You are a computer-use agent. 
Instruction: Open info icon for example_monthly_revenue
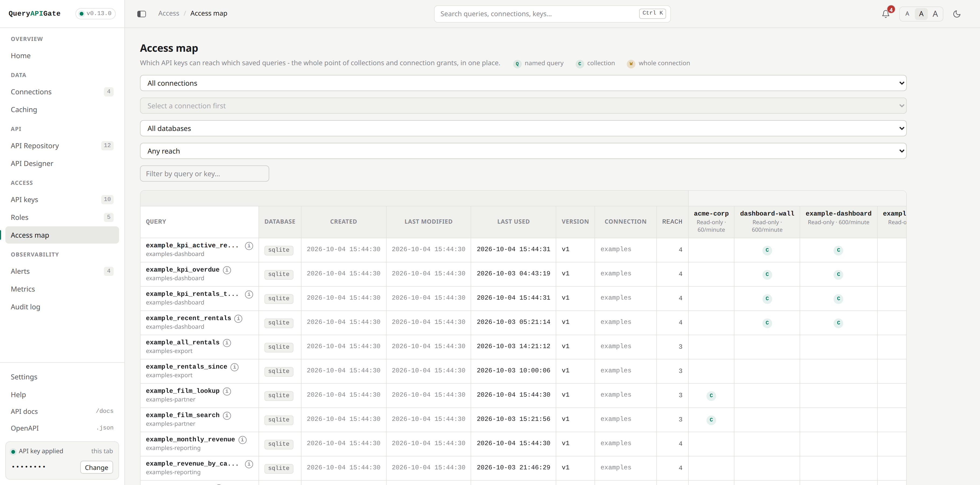click(242, 440)
